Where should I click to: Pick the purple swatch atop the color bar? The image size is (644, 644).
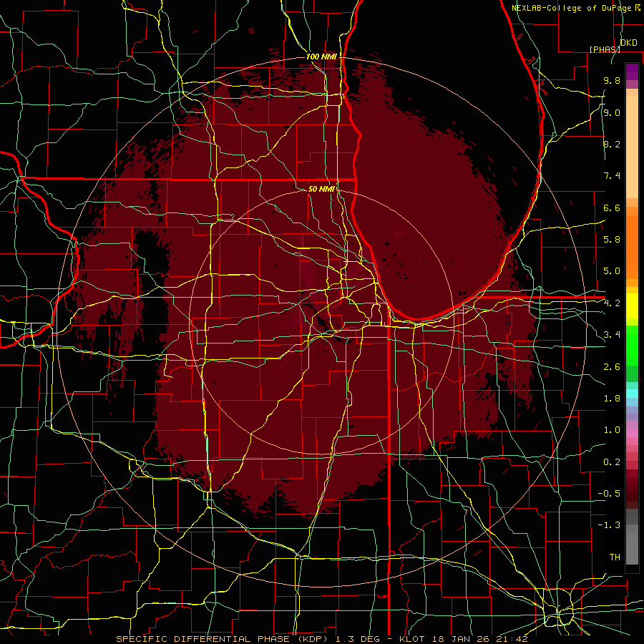pos(632,72)
